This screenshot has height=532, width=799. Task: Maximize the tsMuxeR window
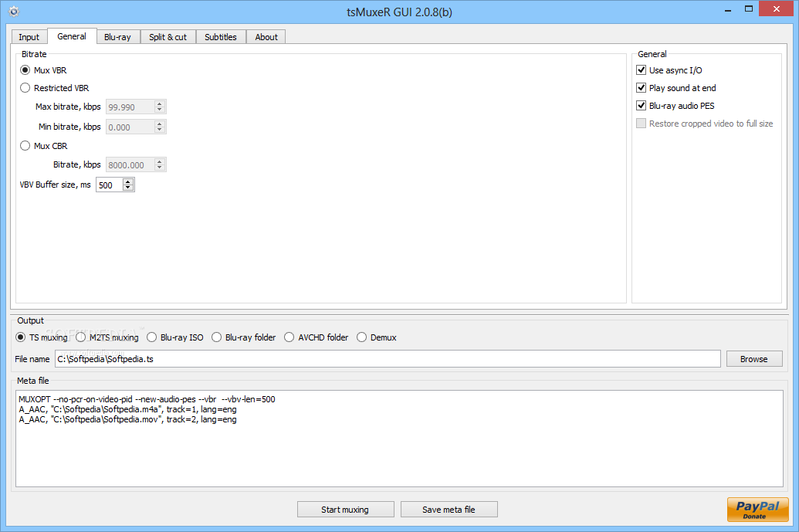click(749, 8)
